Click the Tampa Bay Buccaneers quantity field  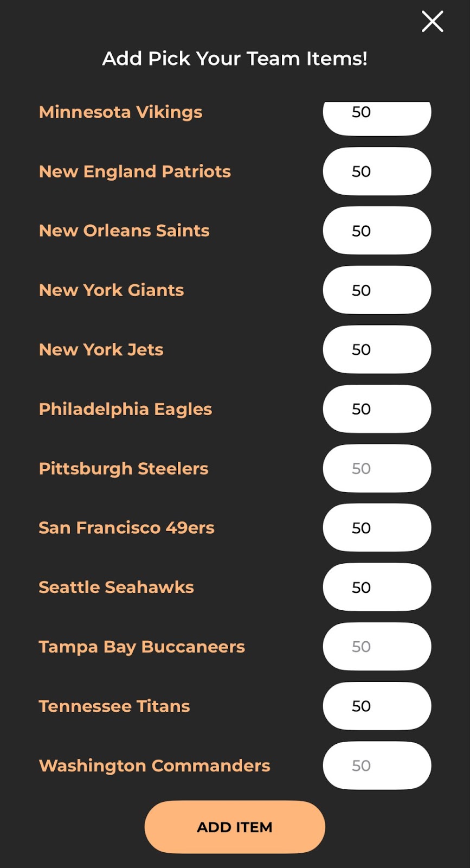377,647
